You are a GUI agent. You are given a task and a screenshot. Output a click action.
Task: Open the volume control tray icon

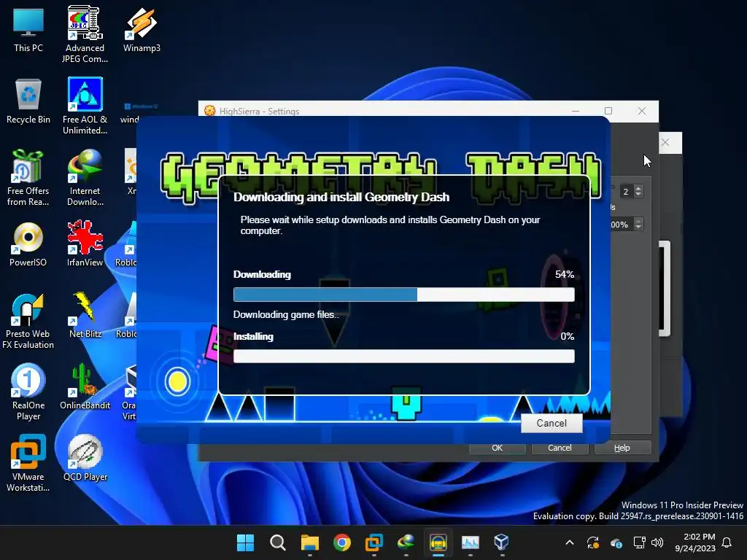[x=657, y=542]
